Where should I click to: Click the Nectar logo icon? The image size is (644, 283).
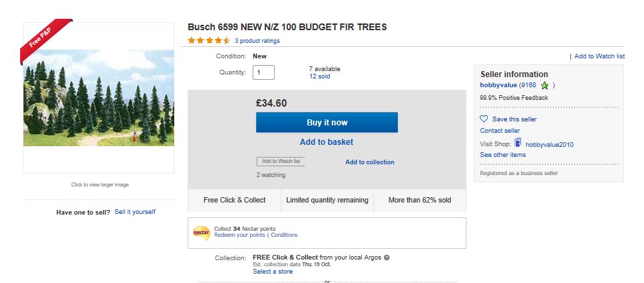click(201, 232)
